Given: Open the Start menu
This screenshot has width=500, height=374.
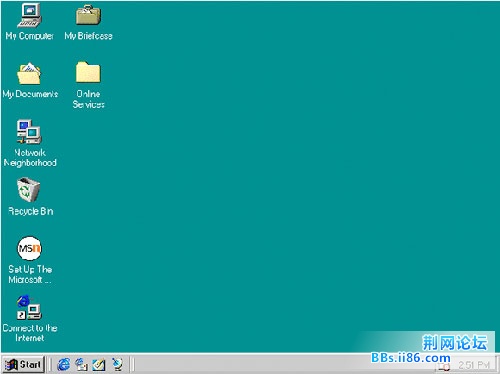Looking at the screenshot, I should click(x=23, y=364).
